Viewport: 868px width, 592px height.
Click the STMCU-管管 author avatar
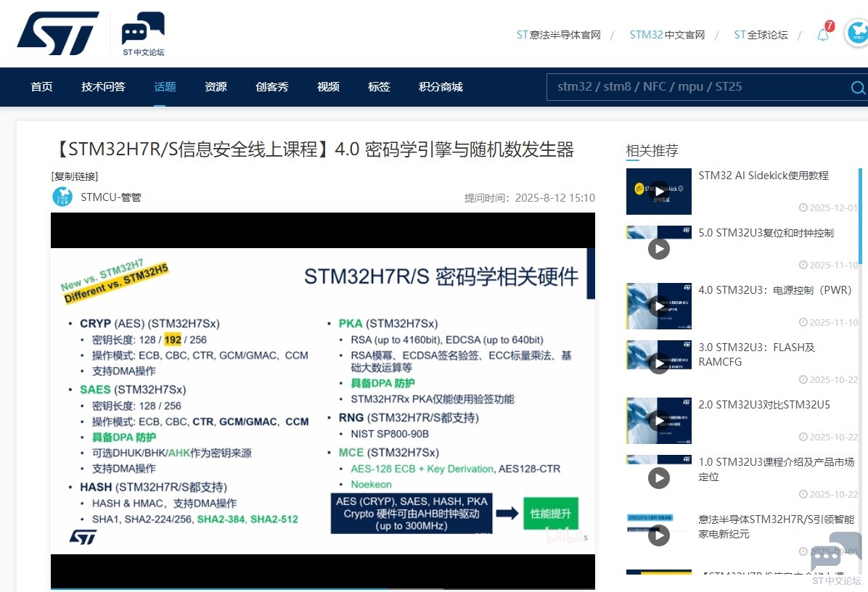62,197
